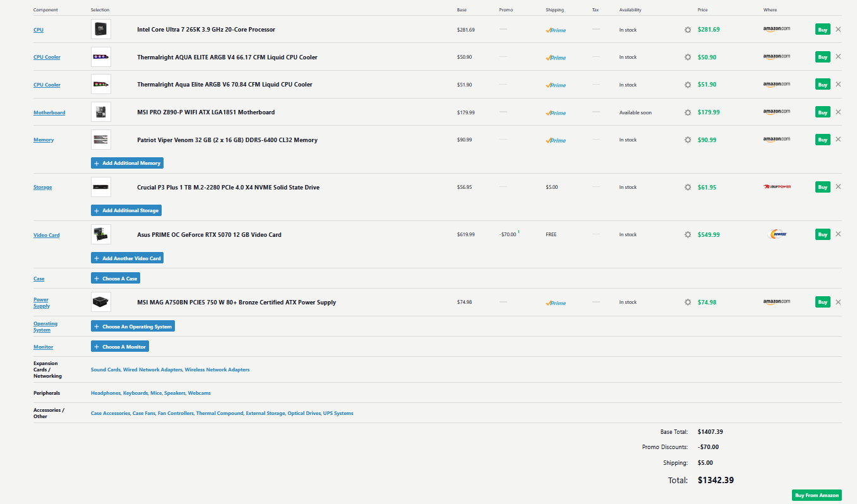857x504 pixels.
Task: Remove MSI PRO Z890-P motherboard from list
Action: [x=838, y=112]
